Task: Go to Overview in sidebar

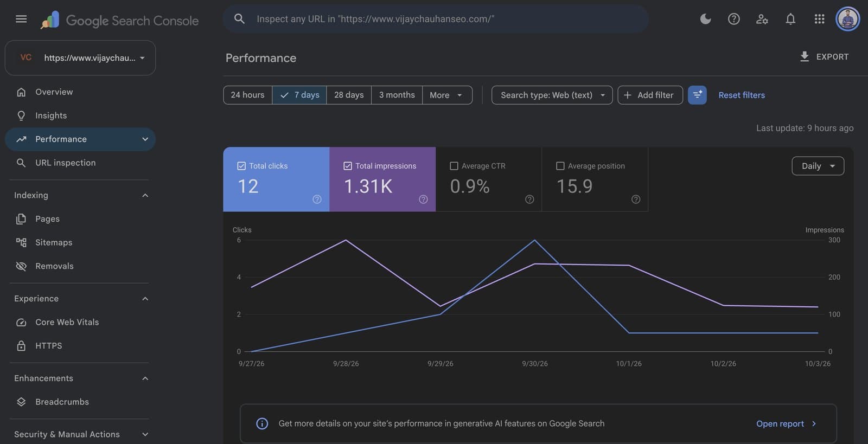Action: [80, 92]
